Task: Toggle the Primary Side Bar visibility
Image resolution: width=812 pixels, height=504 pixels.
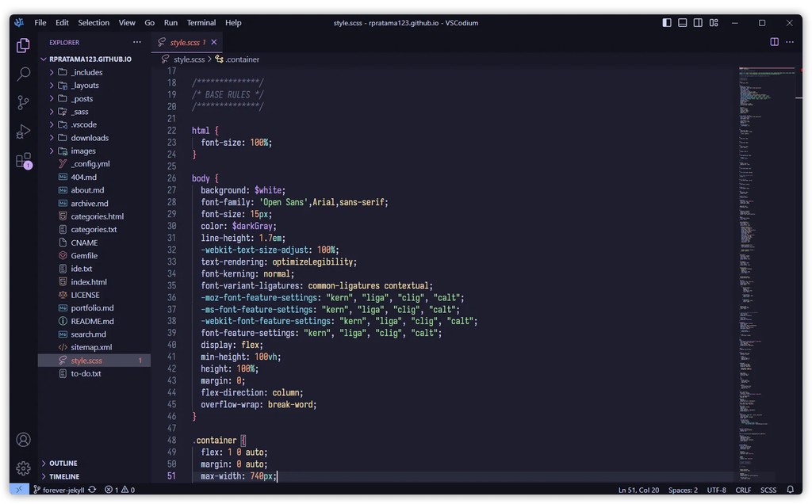Action: point(666,23)
